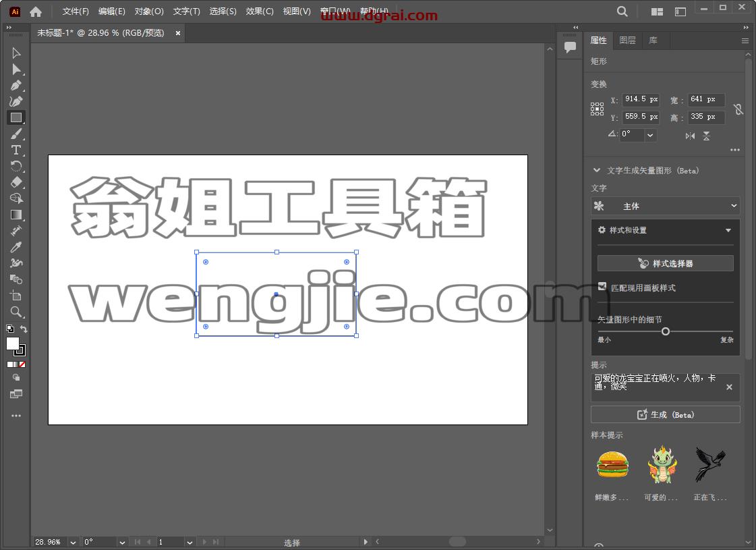The image size is (756, 550).
Task: Switch to the 图层 tab
Action: 627,40
